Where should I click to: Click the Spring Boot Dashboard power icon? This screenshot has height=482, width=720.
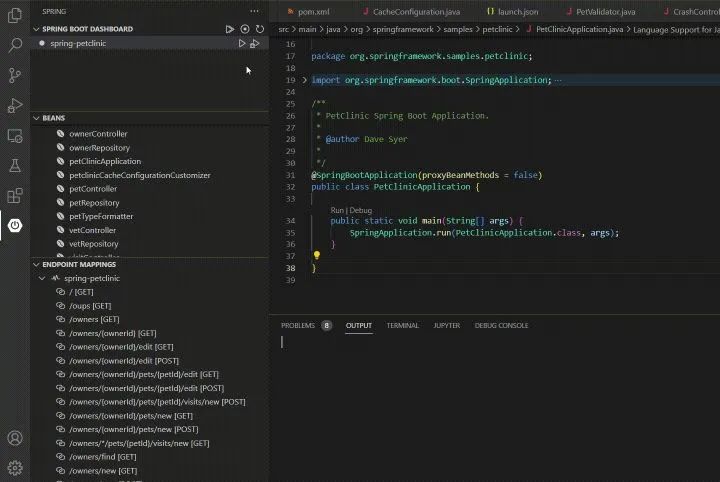pyautogui.click(x=15, y=226)
